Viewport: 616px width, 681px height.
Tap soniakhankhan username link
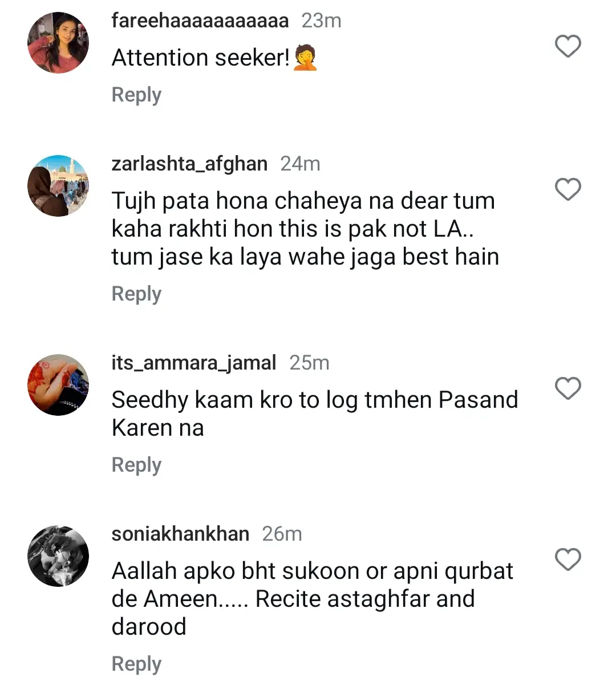(x=180, y=534)
